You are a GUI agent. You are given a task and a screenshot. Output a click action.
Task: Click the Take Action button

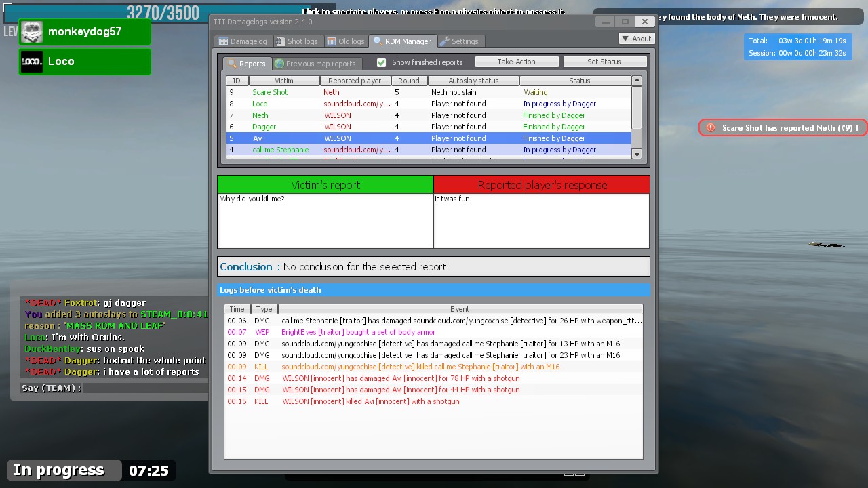click(x=517, y=62)
